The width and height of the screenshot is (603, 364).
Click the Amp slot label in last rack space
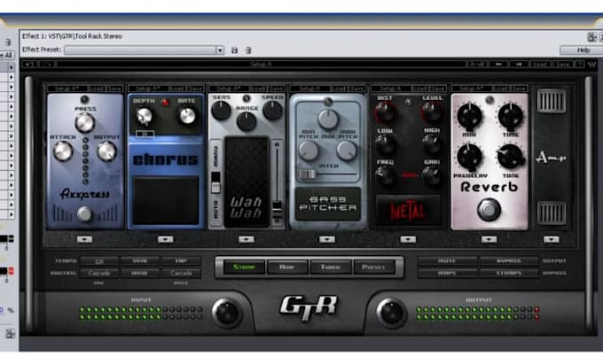[x=551, y=157]
